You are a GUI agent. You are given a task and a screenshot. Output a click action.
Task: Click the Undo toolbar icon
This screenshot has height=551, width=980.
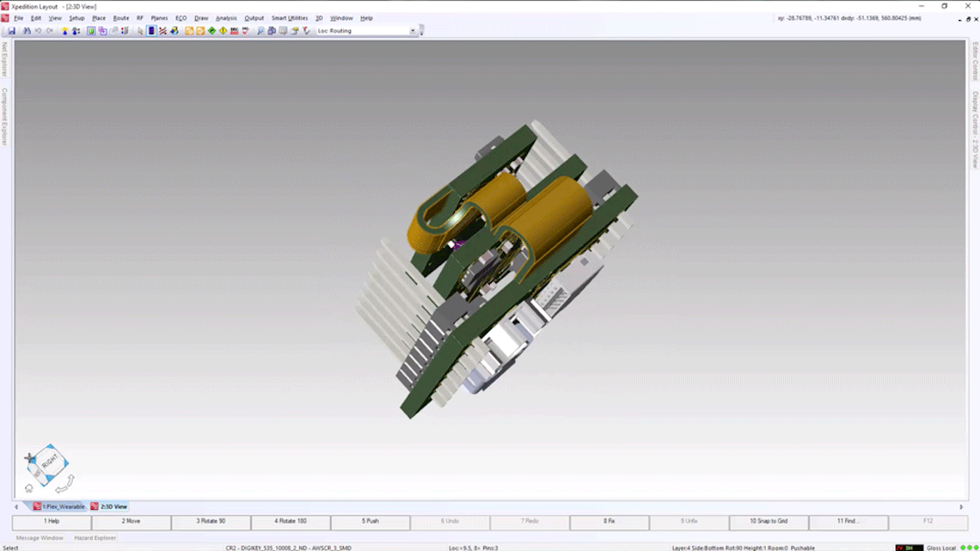coord(38,30)
